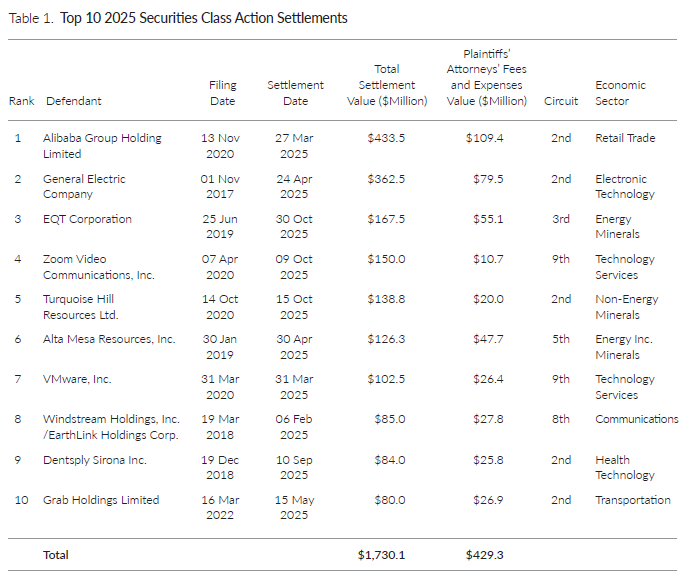
Task: Select the $1,730.1 total settlement value
Action: [384, 553]
